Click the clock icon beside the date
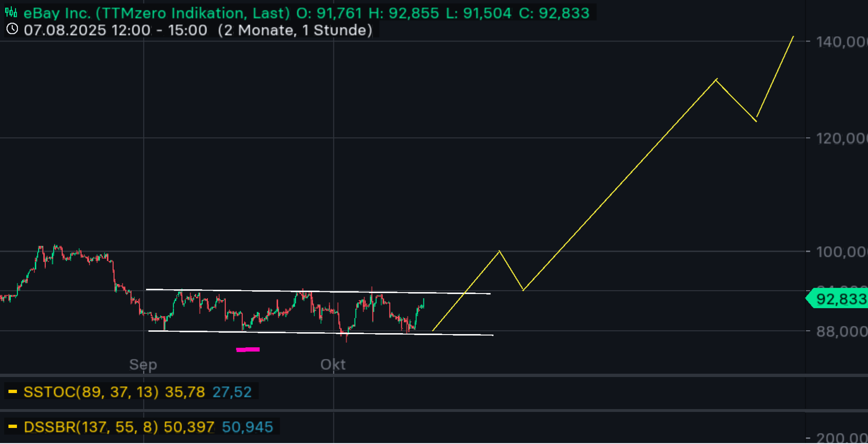The image size is (868, 444). point(12,29)
